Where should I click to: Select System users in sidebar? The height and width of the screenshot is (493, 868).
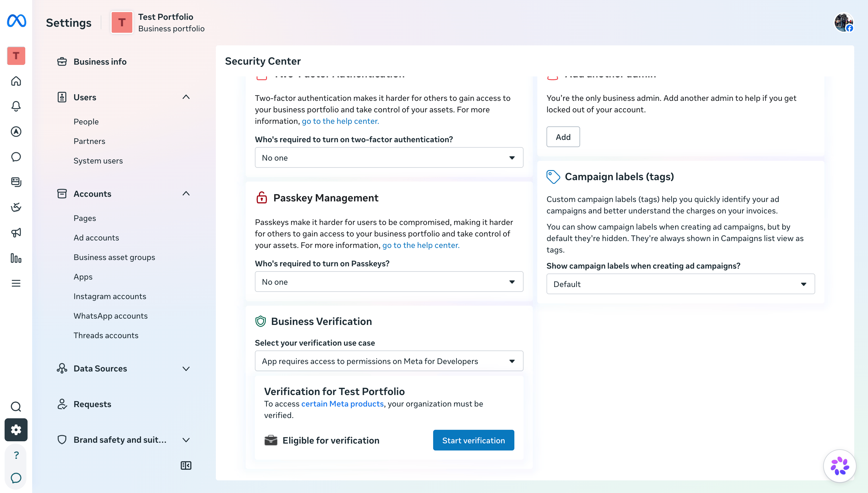click(x=98, y=161)
